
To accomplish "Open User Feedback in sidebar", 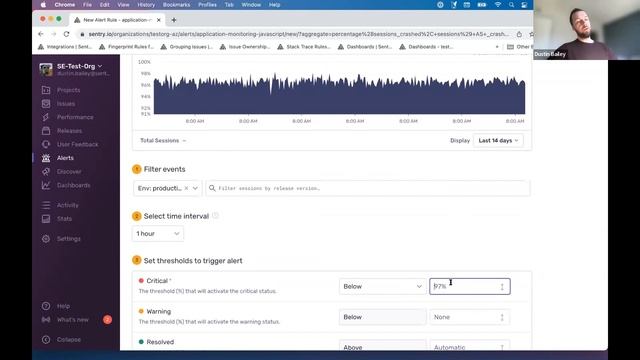I will [x=77, y=144].
